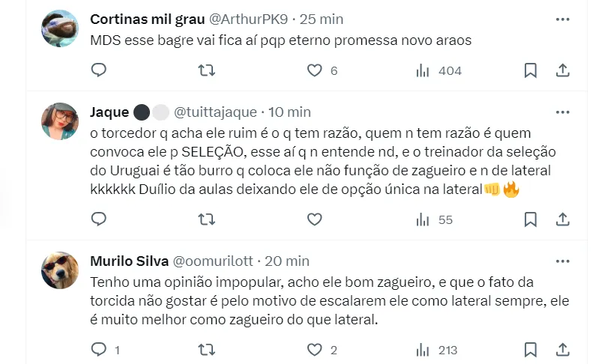This screenshot has width=599, height=364.
Task: Open more options on Murilo Silva's tweet
Action: click(x=562, y=261)
